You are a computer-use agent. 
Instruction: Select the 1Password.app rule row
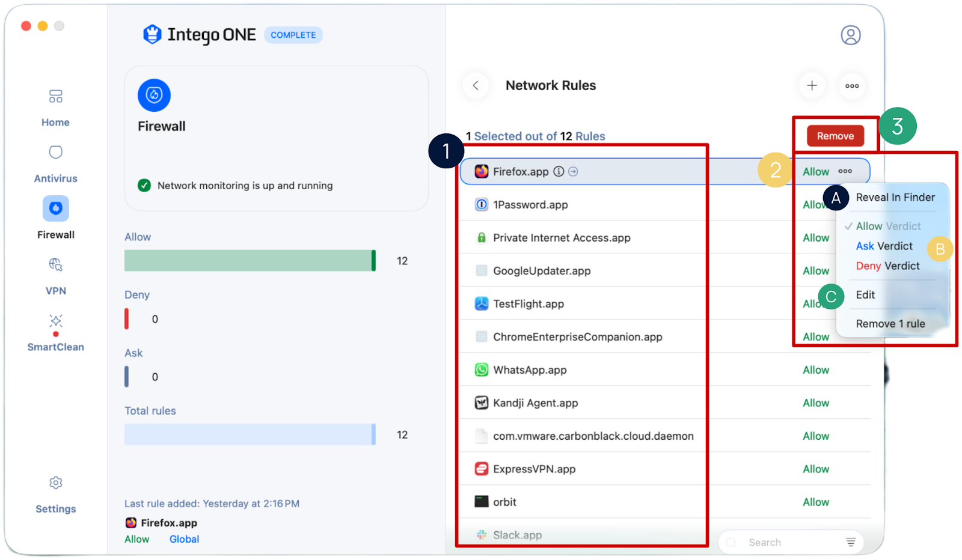click(665, 204)
